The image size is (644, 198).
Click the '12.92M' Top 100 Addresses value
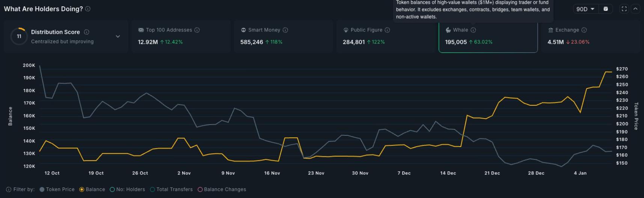[148, 42]
